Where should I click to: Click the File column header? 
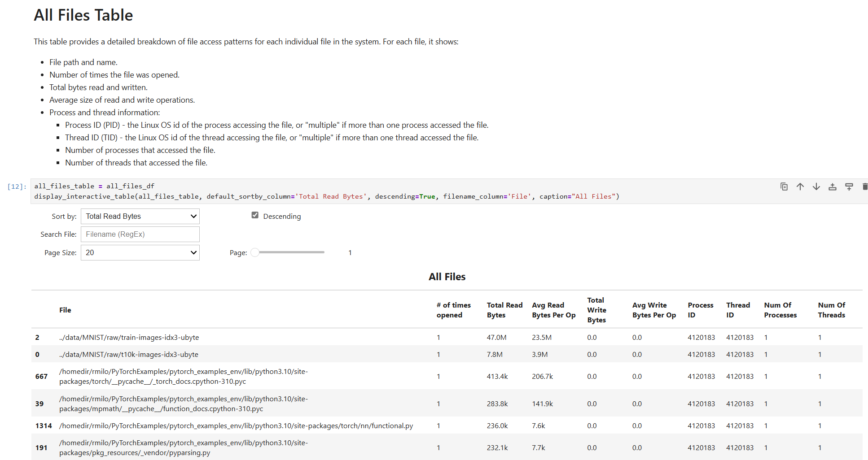tap(65, 310)
